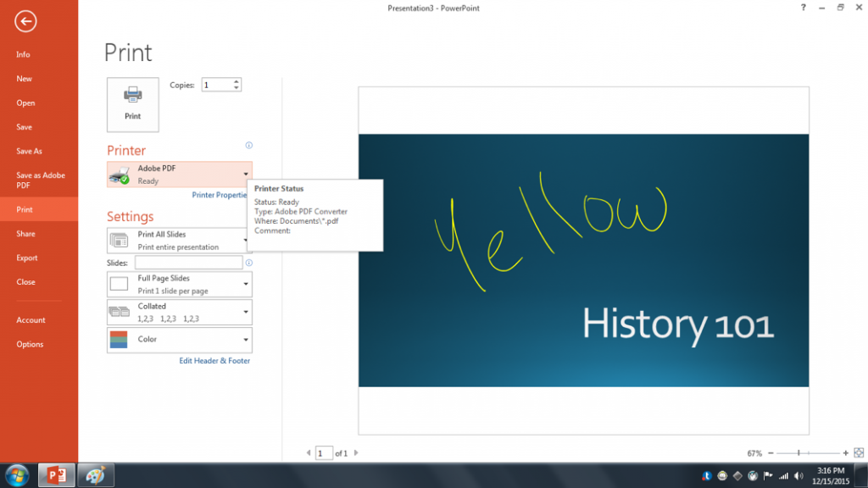Click the large Print button
This screenshot has width=868, height=488.
point(133,104)
